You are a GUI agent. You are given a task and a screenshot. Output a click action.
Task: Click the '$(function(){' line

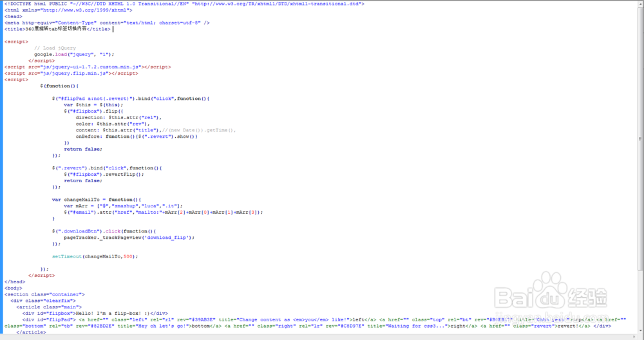59,86
